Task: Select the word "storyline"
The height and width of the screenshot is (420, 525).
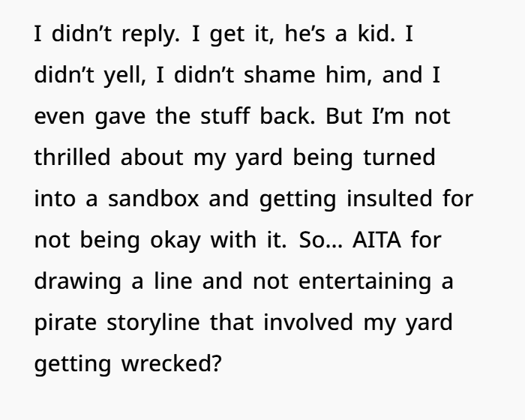Action: (x=153, y=323)
